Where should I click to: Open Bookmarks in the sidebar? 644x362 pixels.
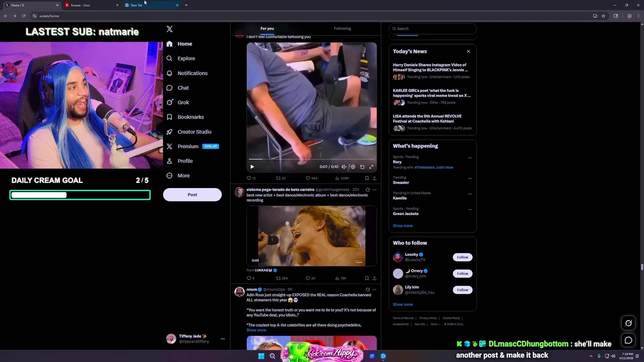coord(185,117)
